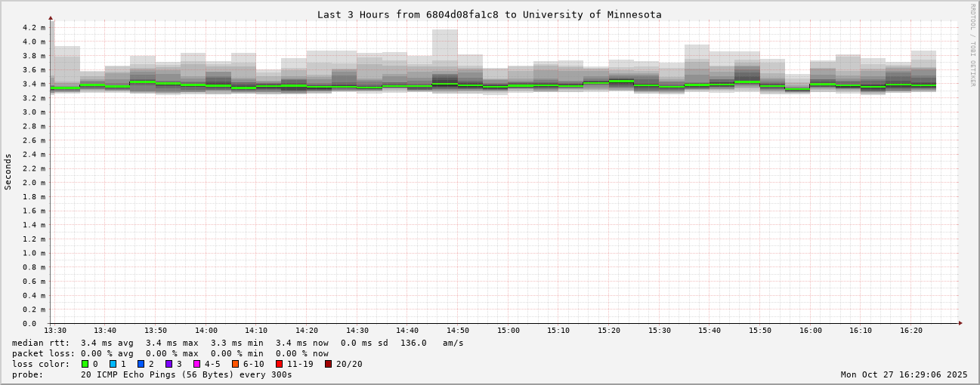Pick the dark red 20/20 loss swatch
Image resolution: width=980 pixels, height=385 pixels.
[x=329, y=364]
